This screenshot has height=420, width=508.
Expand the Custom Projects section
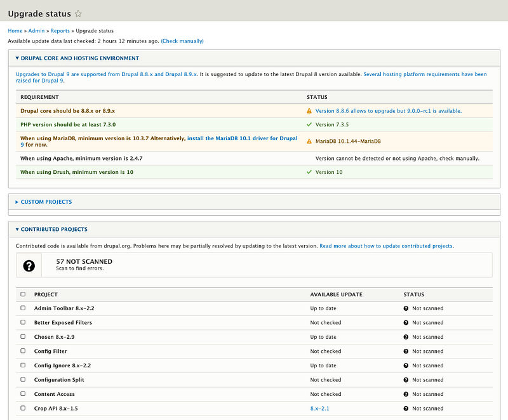click(43, 202)
